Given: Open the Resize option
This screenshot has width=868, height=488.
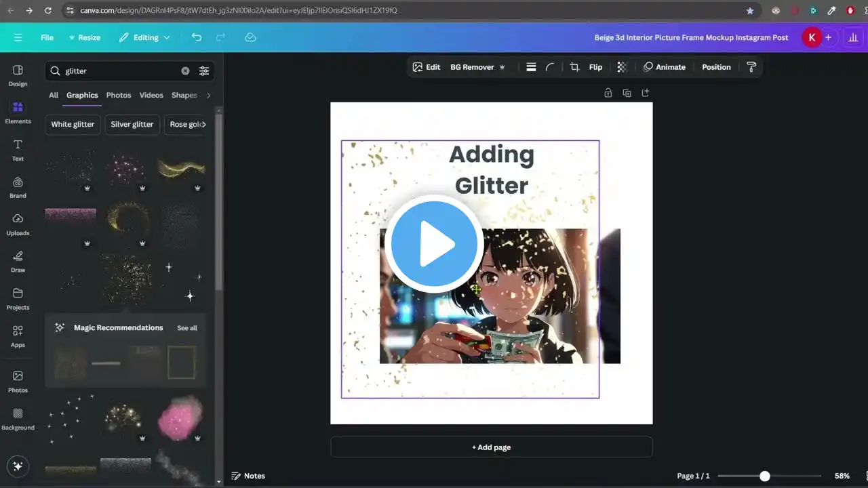Looking at the screenshot, I should pyautogui.click(x=85, y=37).
